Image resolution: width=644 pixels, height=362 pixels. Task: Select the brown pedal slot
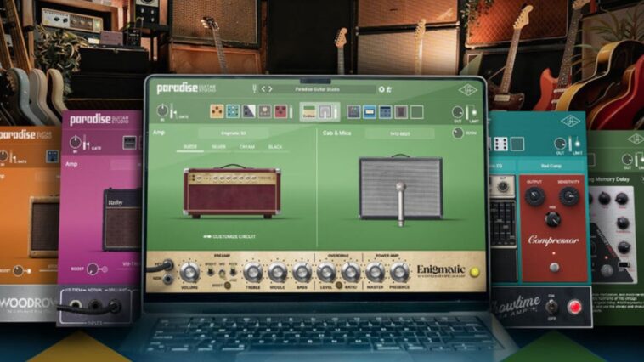point(264,111)
